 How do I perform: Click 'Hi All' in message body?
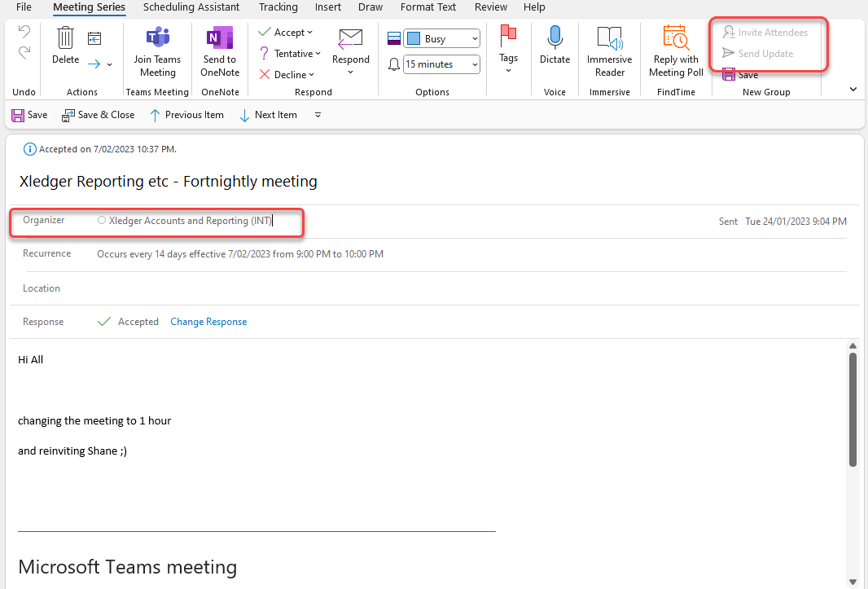[30, 359]
